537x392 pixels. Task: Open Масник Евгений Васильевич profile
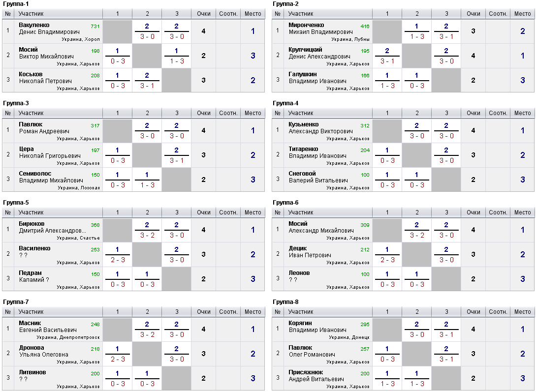[48, 326]
